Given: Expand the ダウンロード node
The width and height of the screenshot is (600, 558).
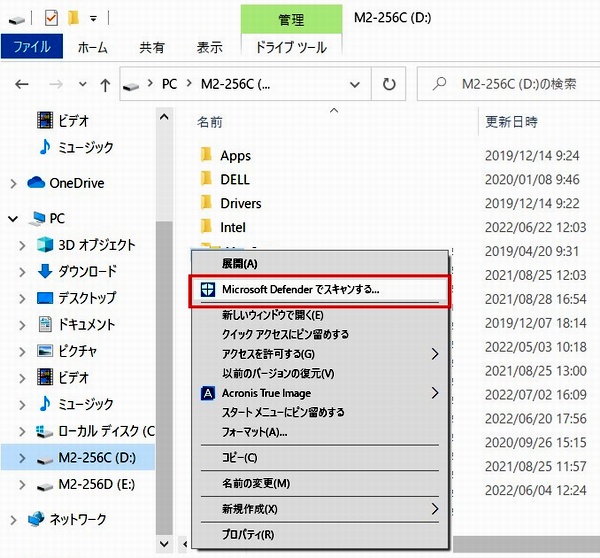Looking at the screenshot, I should (x=22, y=272).
